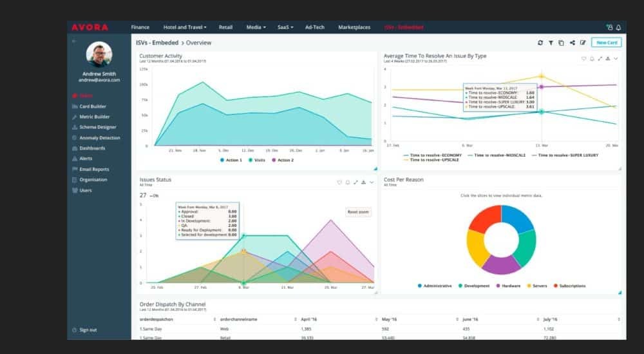Viewport: 644px width, 354px height.
Task: Toggle Action 2 series in legend
Action: [x=283, y=160]
